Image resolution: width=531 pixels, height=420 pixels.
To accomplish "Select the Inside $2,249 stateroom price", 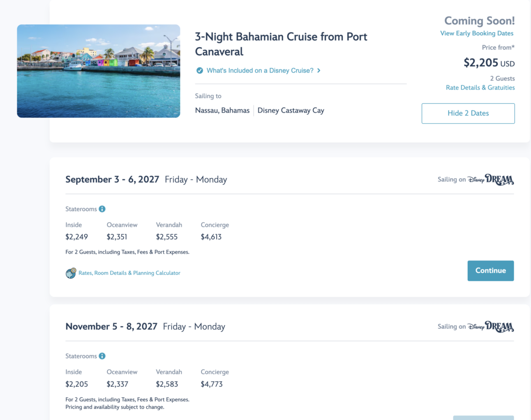I will [77, 237].
